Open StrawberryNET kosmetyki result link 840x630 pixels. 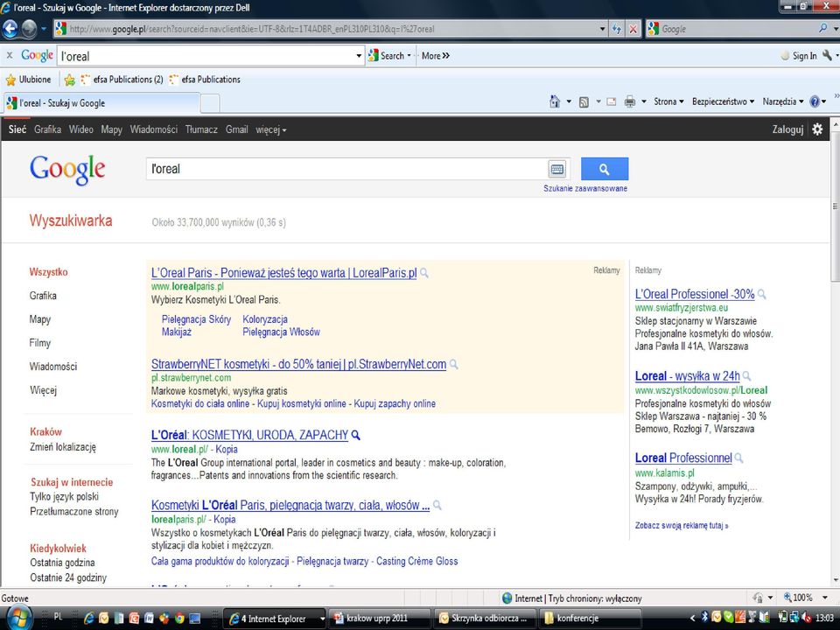point(298,364)
